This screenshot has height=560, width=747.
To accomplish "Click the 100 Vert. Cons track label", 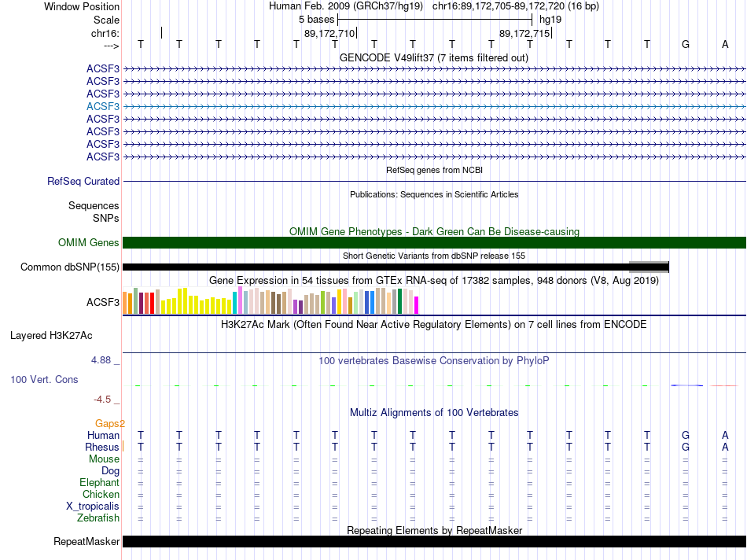I will pyautogui.click(x=44, y=379).
